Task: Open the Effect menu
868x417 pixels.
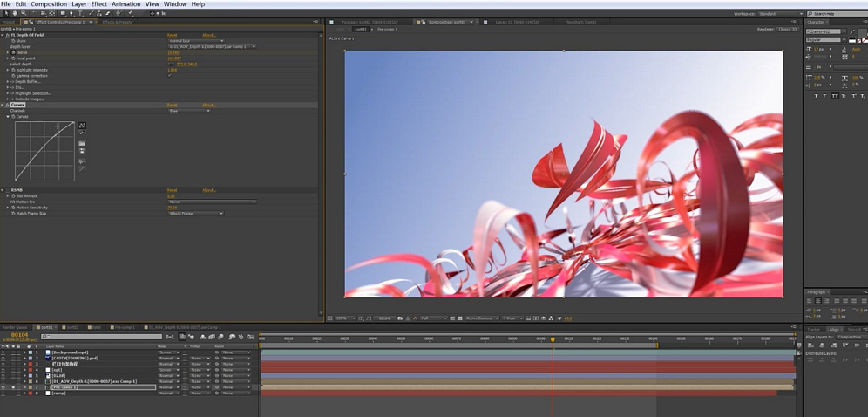Action: pyautogui.click(x=99, y=3)
